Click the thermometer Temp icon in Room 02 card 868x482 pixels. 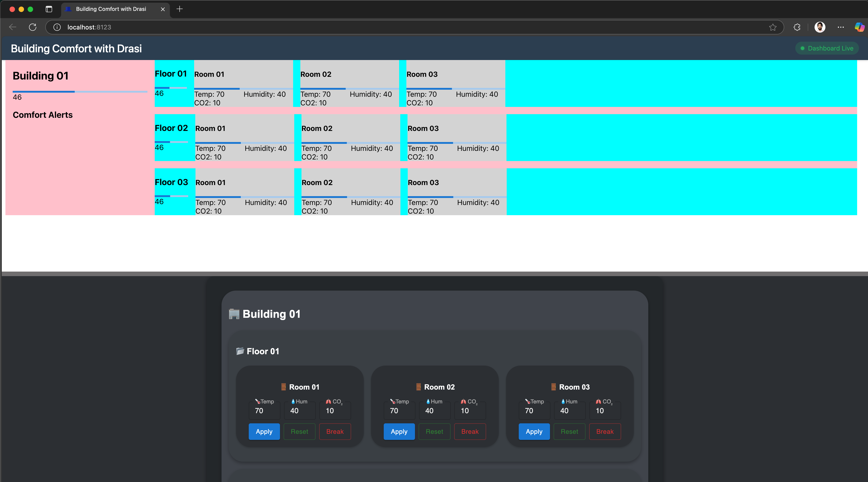tap(393, 401)
